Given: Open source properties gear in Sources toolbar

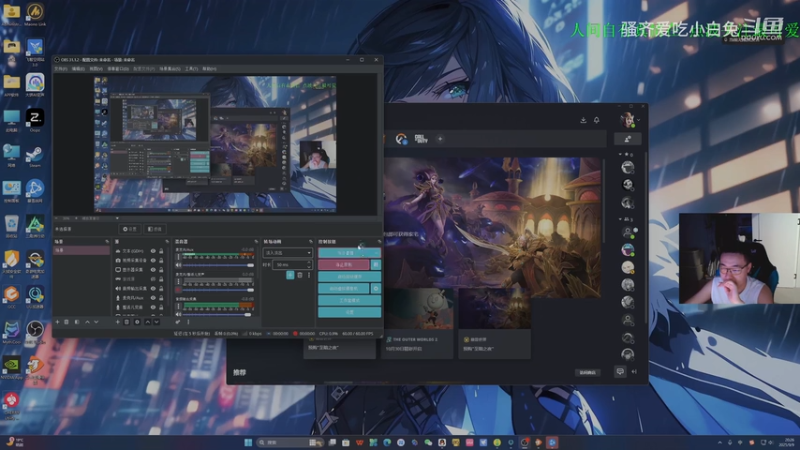Looking at the screenshot, I should pyautogui.click(x=137, y=322).
